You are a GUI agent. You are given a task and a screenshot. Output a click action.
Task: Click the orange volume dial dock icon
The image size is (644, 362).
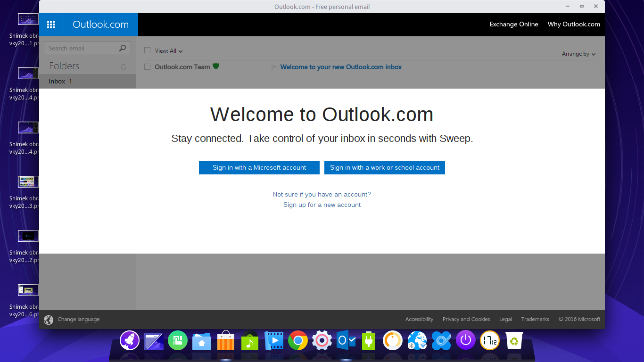(392, 340)
